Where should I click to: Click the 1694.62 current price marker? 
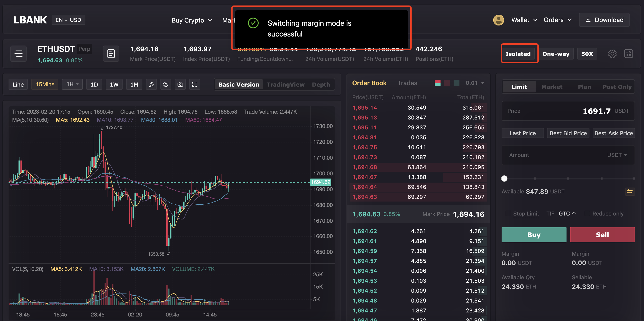[320, 182]
